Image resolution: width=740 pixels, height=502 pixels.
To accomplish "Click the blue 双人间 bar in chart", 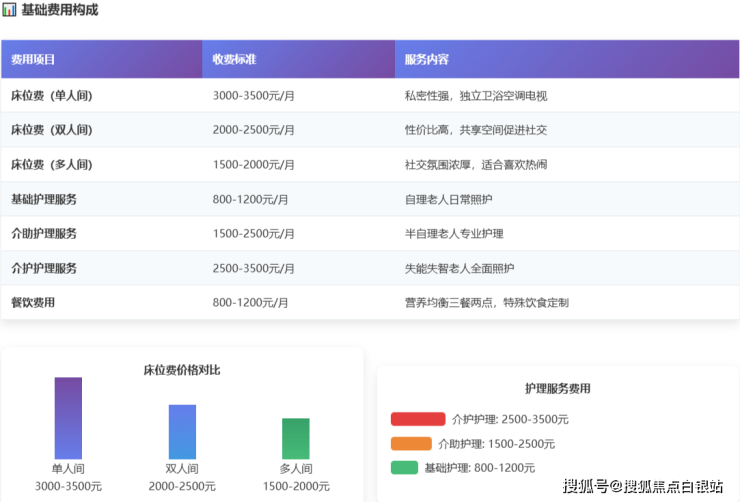I will (182, 432).
